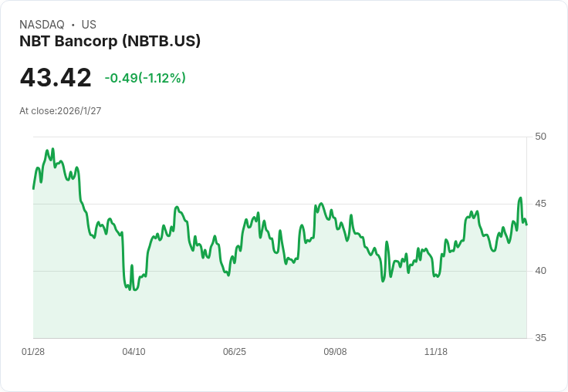The height and width of the screenshot is (392, 568).
Task: Click the sharp spike near the chart's right end
Action: tap(520, 198)
